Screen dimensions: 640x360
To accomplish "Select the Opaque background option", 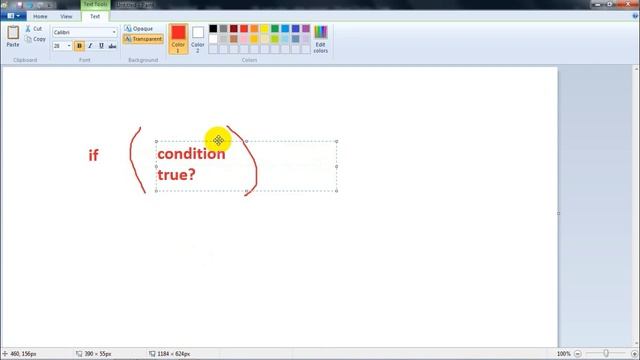I will pos(139,29).
